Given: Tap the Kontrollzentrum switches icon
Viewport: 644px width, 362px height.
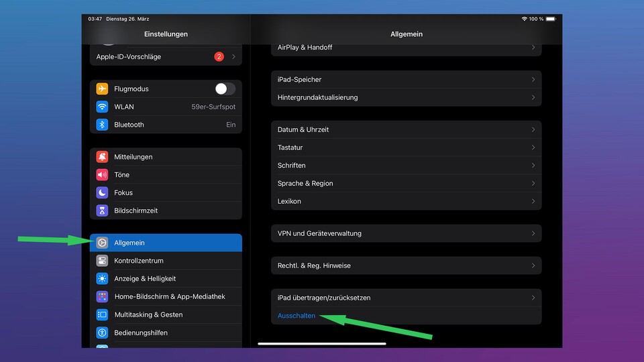Looking at the screenshot, I should (x=102, y=261).
